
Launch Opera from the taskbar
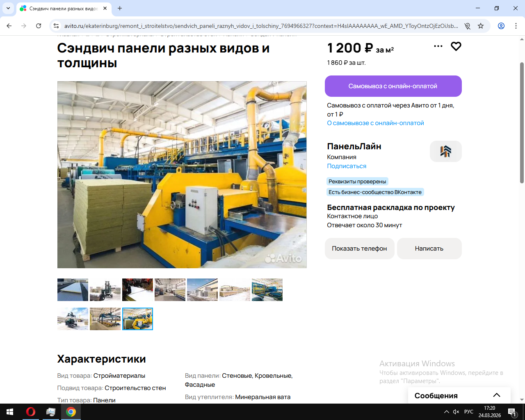point(31,412)
